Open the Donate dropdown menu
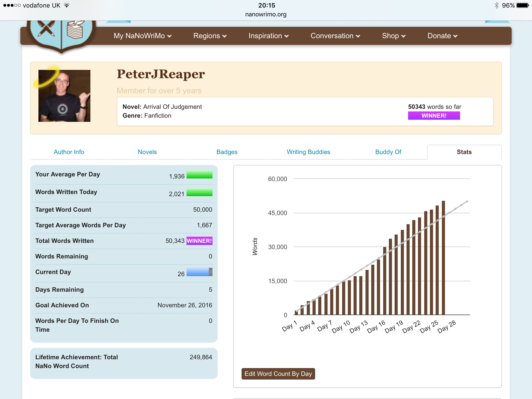Screen dimensions: 532x399 pyautogui.click(x=442, y=36)
